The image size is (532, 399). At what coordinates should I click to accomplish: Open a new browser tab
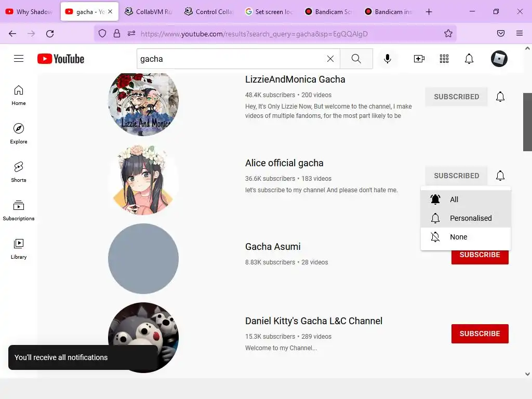tap(429, 12)
